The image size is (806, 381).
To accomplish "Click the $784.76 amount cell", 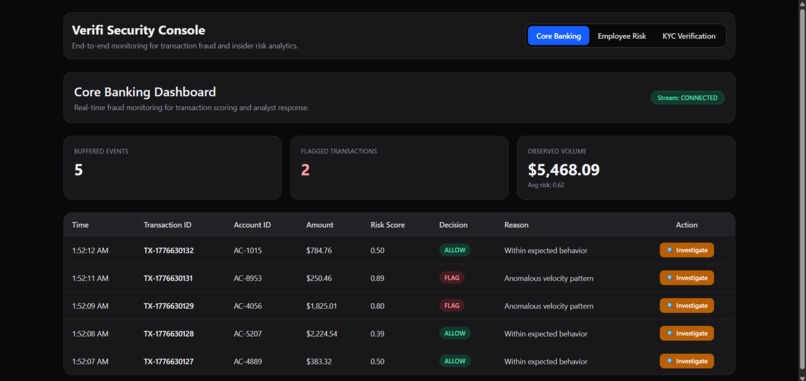I will click(x=319, y=250).
